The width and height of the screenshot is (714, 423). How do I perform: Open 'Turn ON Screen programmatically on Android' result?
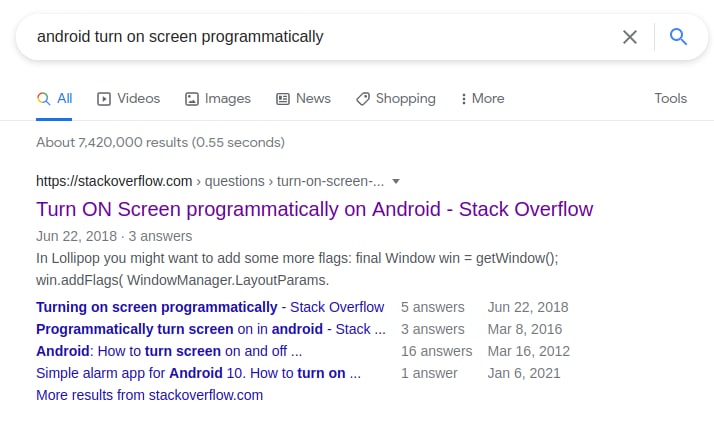pos(315,209)
